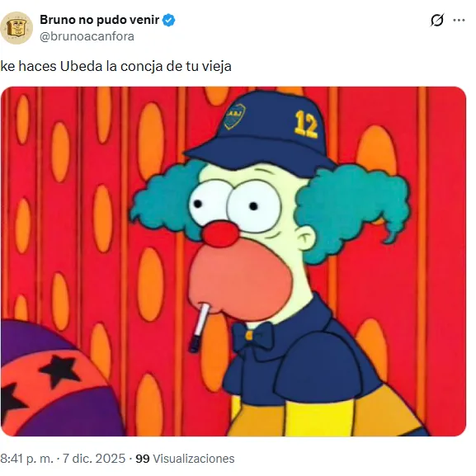476x476 pixels.
Task: Click the 7 dic. 2025 date
Action: pos(94,459)
